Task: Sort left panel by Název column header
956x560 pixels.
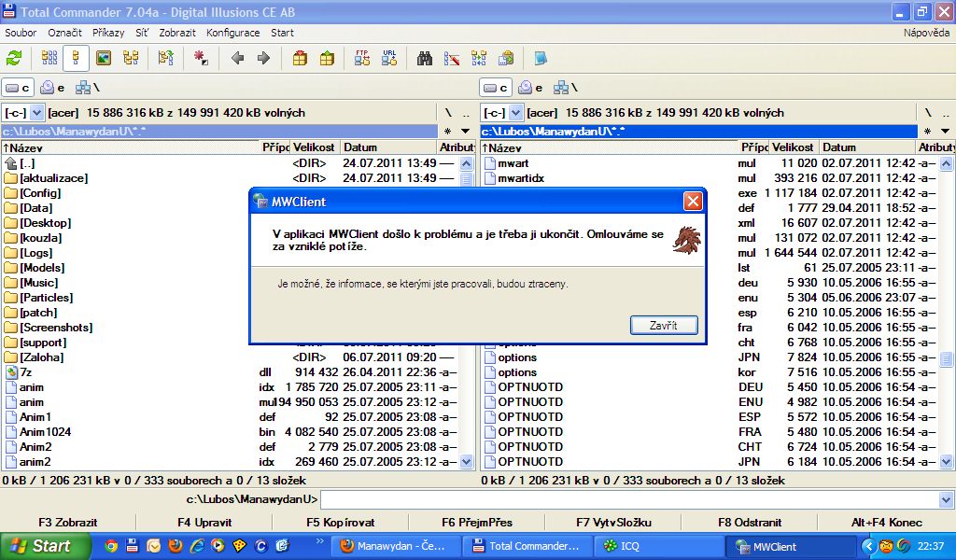Action: (131, 147)
